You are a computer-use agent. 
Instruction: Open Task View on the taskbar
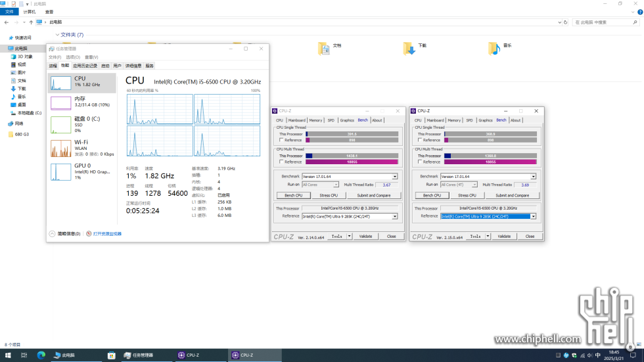click(24, 355)
